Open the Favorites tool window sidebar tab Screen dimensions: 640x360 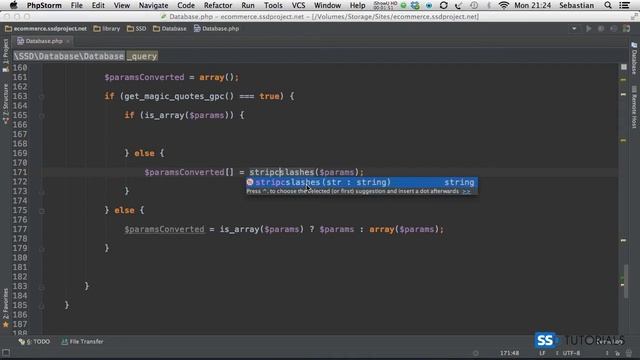tap(5, 308)
